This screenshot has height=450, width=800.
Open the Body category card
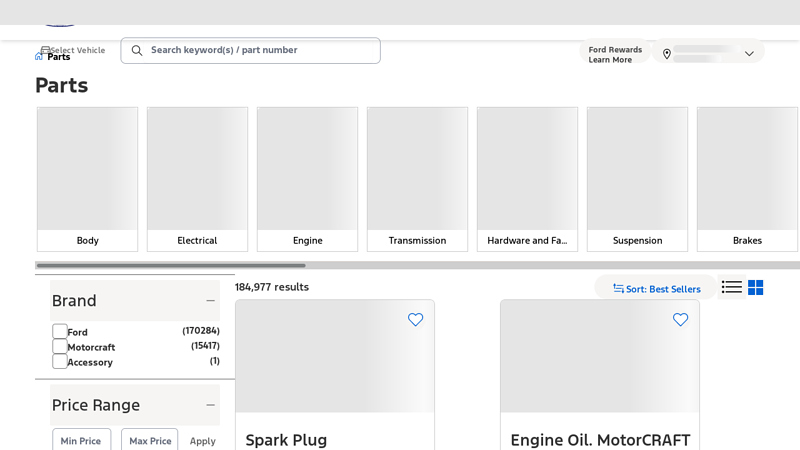[87, 179]
